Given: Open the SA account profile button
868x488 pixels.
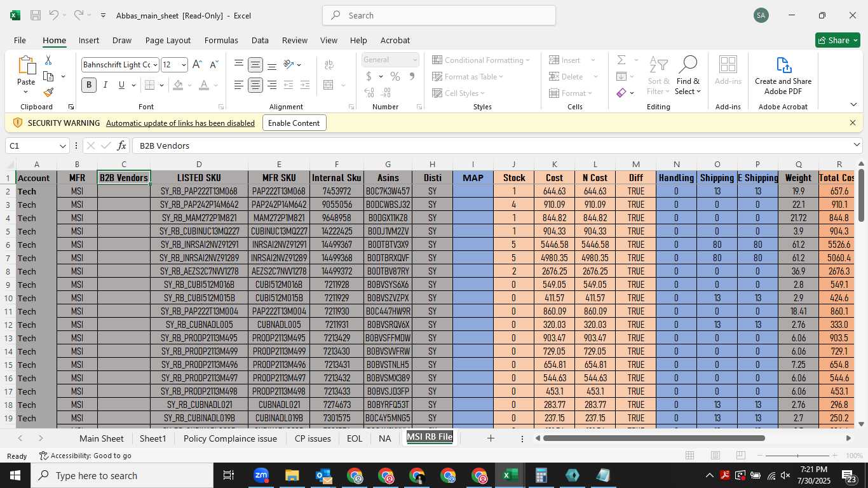Looking at the screenshot, I should [x=761, y=15].
